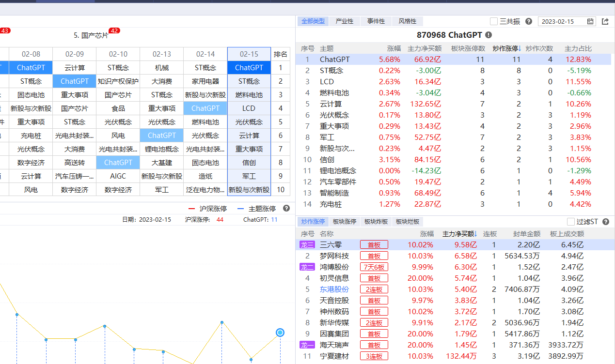Select 充电桩 row in theme list
Screen dimensions: 615x364
(x=454, y=204)
